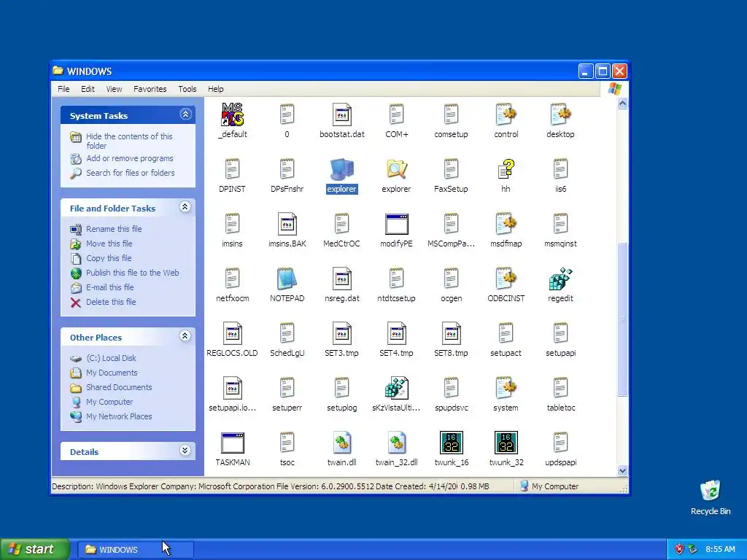The height and width of the screenshot is (560, 747).
Task: Go to My Computer in Other Places
Action: pos(109,402)
